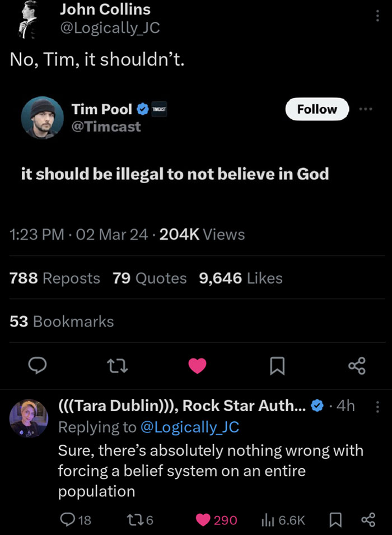The height and width of the screenshot is (535, 392).
Task: Click the share icon under Tim Pool's tweet
Action: (x=357, y=366)
